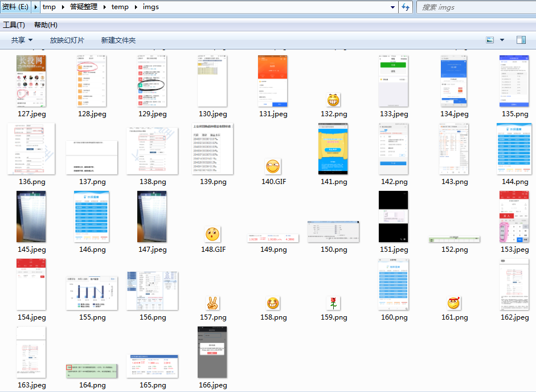Viewport: 536px width, 392px height.
Task: Select the 164.png green note thumbnail
Action: tap(92, 371)
